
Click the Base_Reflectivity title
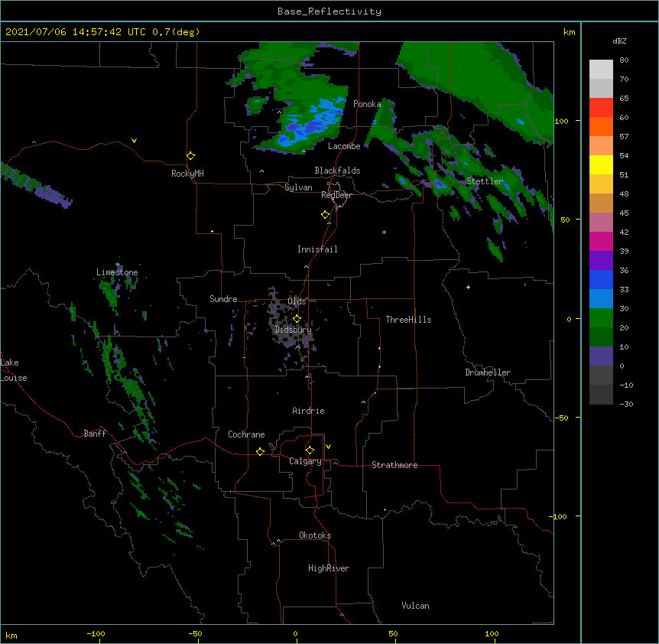click(329, 11)
